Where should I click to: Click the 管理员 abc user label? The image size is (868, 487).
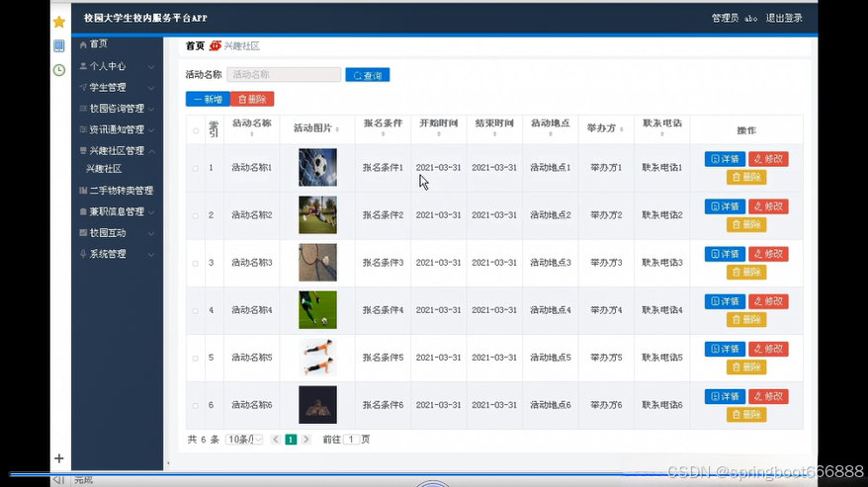click(735, 18)
